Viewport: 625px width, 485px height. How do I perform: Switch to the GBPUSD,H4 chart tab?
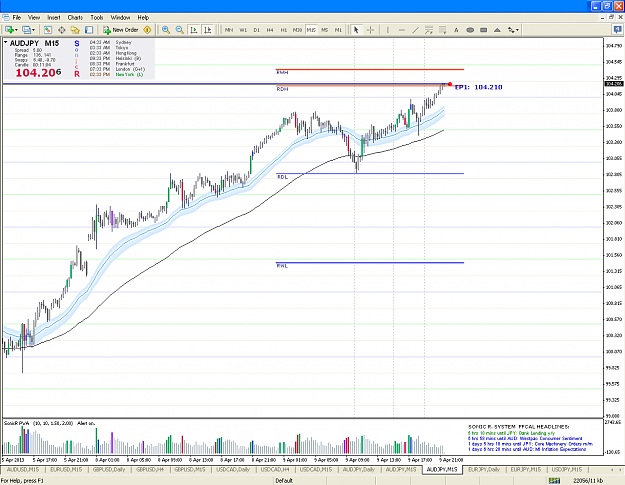tap(150, 469)
